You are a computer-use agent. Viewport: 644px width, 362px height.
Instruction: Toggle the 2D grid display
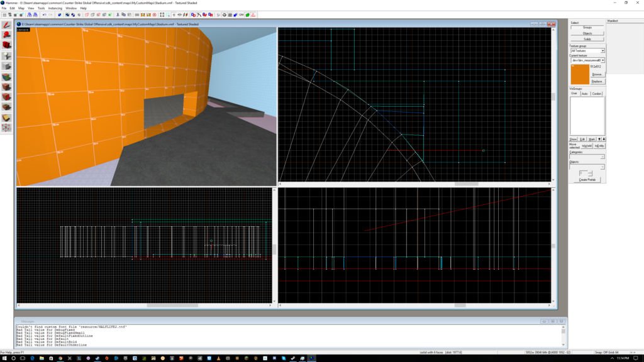(4, 15)
